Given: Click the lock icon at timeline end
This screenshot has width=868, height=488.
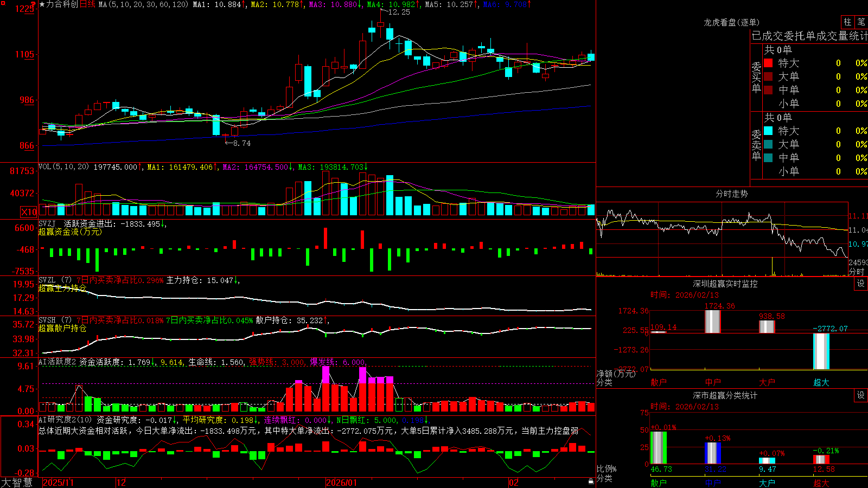Looking at the screenshot, I should 591,481.
